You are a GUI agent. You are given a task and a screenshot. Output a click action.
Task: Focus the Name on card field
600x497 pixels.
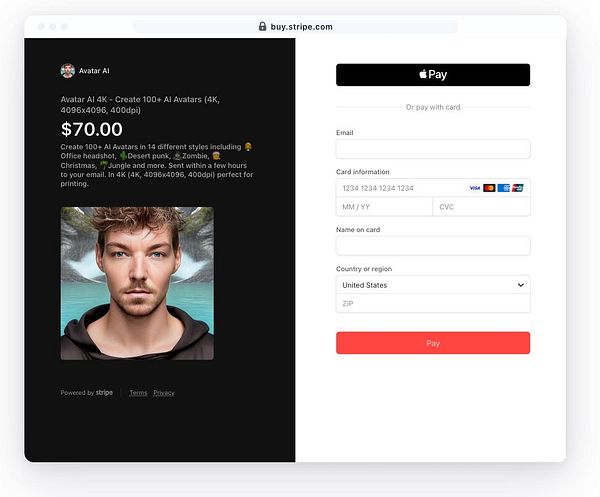pos(433,246)
